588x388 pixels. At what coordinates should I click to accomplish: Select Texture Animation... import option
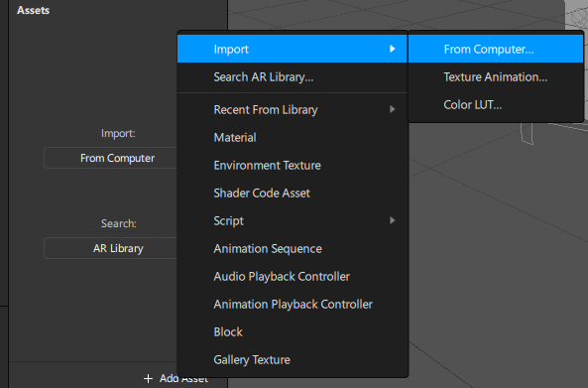click(x=496, y=77)
